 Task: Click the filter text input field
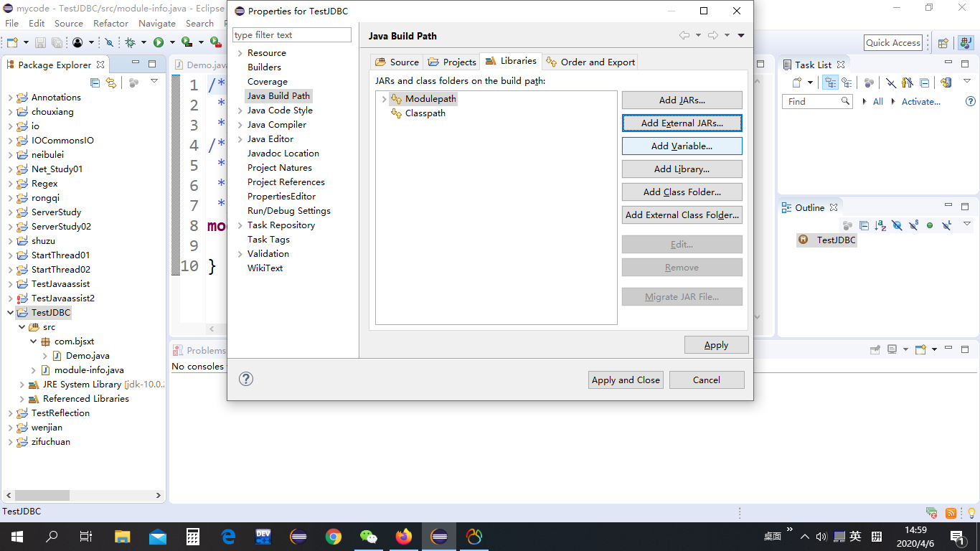[x=292, y=34]
